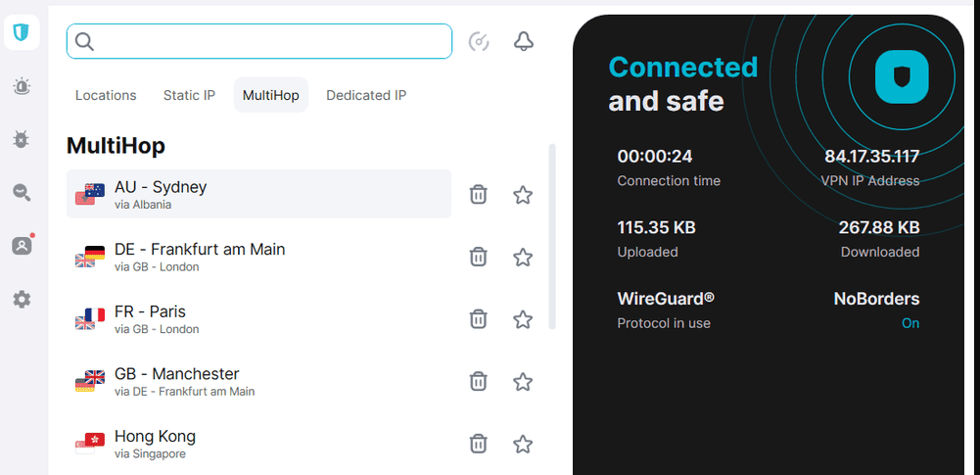980x475 pixels.
Task: Click the FR - Paris flag icon
Action: click(x=90, y=318)
